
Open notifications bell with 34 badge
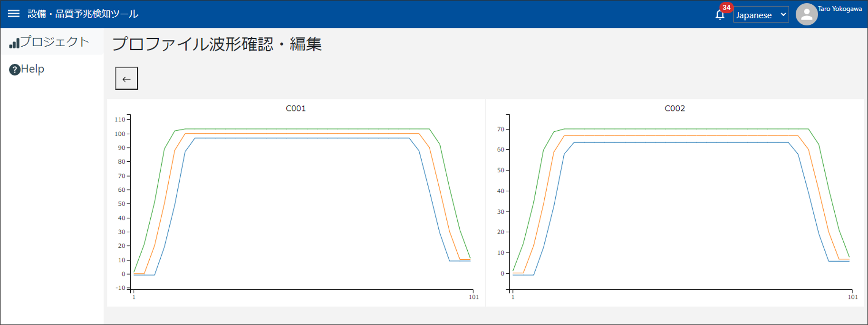(x=720, y=15)
